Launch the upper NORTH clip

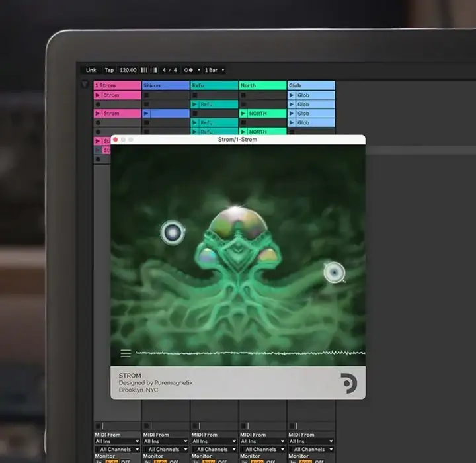(x=243, y=114)
